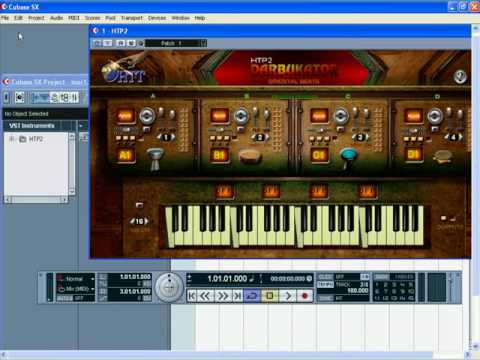
Task: Click the Sync button in transport panel
Action: [x=325, y=298]
